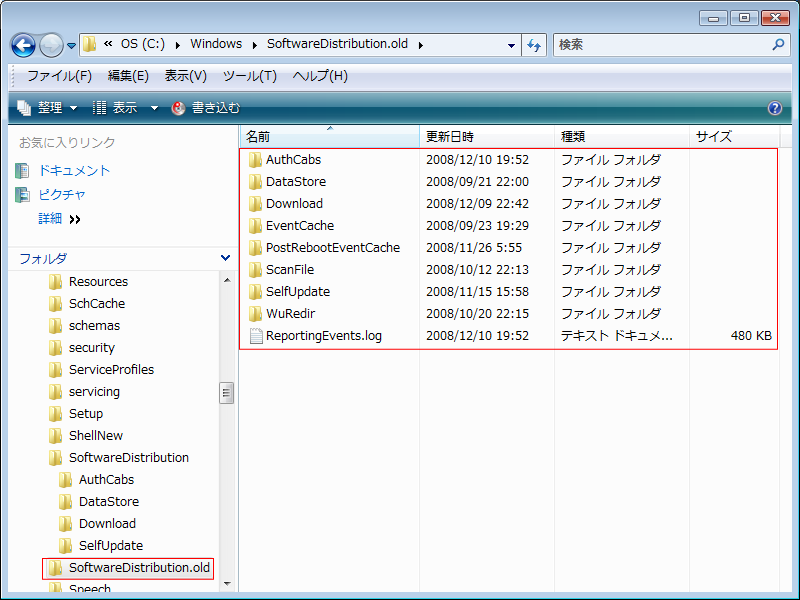The width and height of the screenshot is (800, 600).
Task: Select SoftwareDistribution.old in the folder tree
Action: point(139,567)
